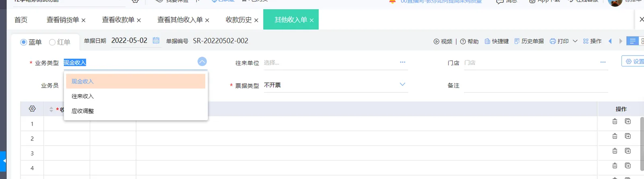This screenshot has width=644, height=179.
Task: Click the 操作 column header
Action: (x=621, y=109)
